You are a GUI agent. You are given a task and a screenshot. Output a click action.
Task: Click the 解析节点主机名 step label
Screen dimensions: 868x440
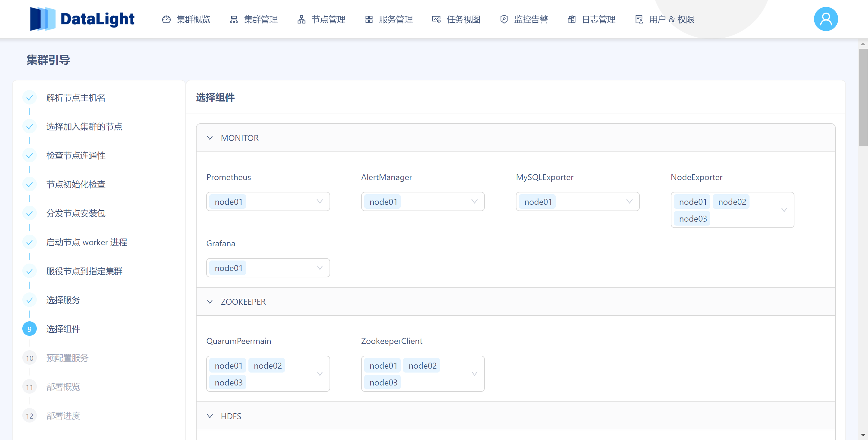pos(76,98)
